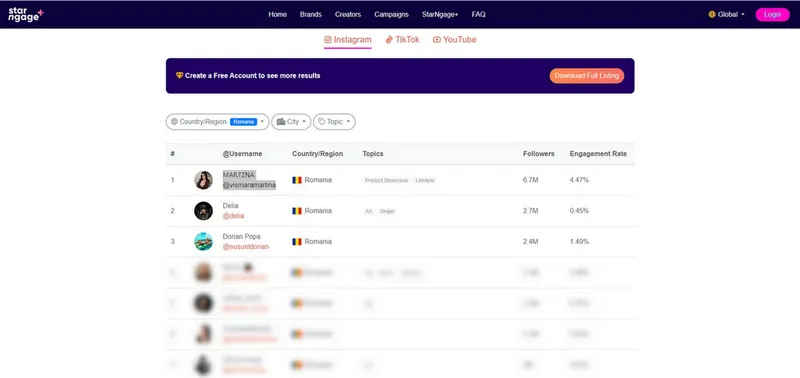Screen dimensions: 800x378
Task: Open MARTINA's profile avatar
Action: [203, 180]
